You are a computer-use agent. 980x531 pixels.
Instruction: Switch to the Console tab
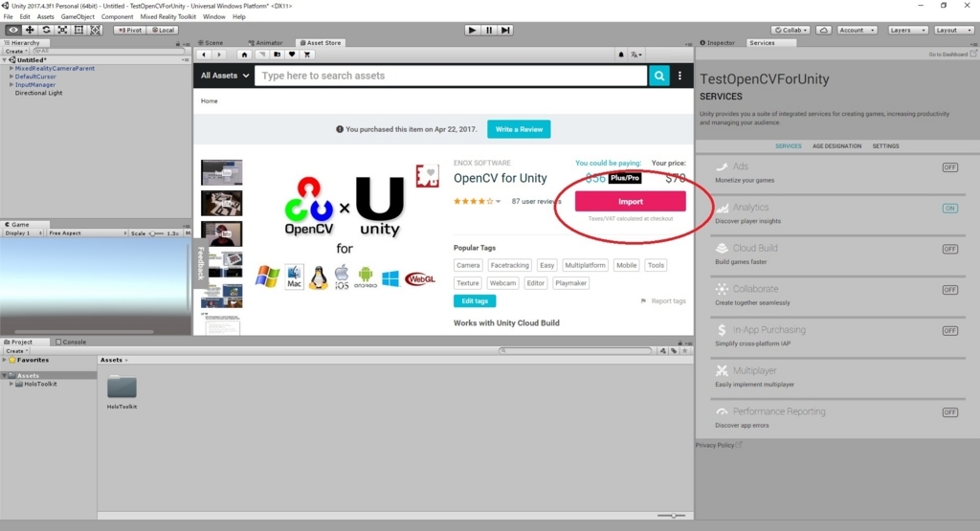click(71, 343)
